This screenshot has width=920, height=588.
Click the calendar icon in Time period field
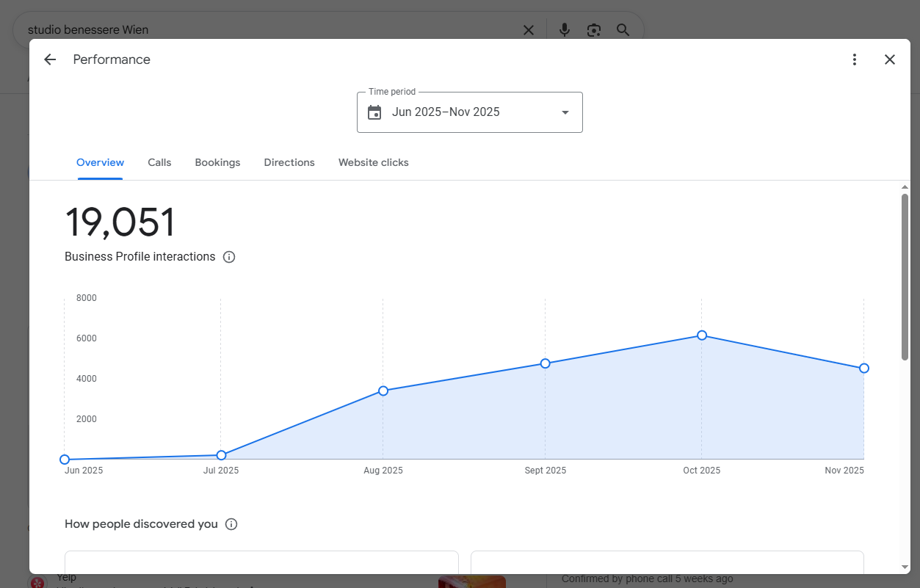pos(375,112)
